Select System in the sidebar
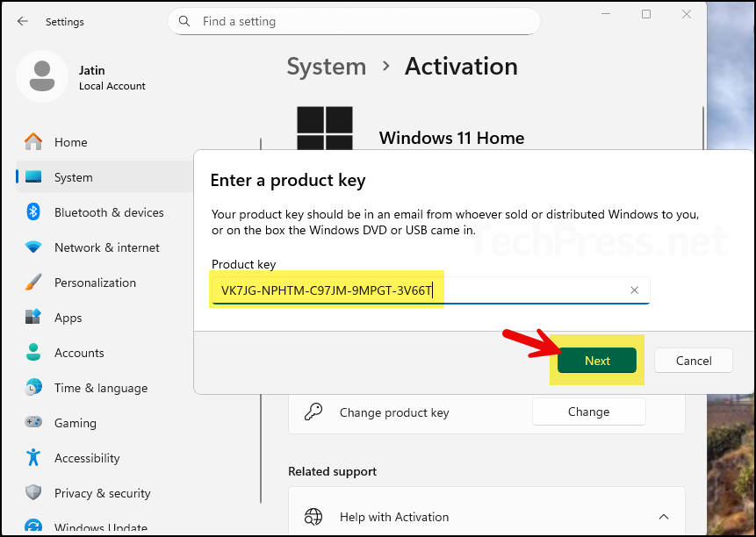 [104, 177]
